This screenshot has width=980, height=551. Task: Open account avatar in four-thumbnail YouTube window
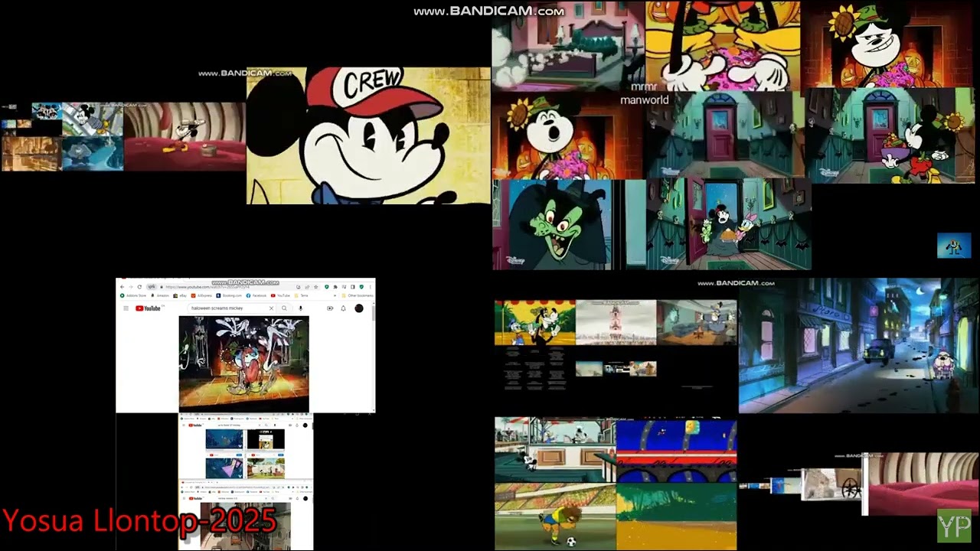tap(305, 425)
